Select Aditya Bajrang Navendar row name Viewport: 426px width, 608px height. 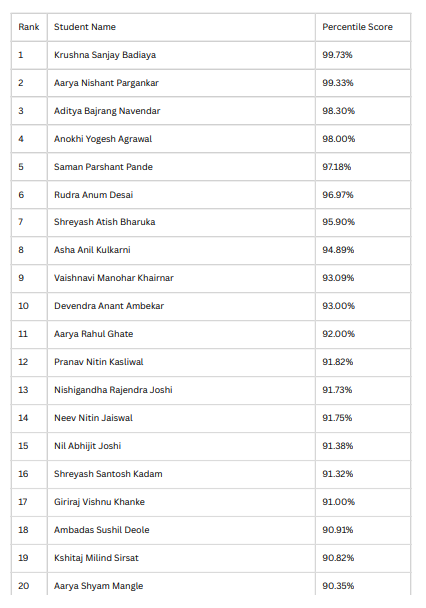click(x=107, y=111)
